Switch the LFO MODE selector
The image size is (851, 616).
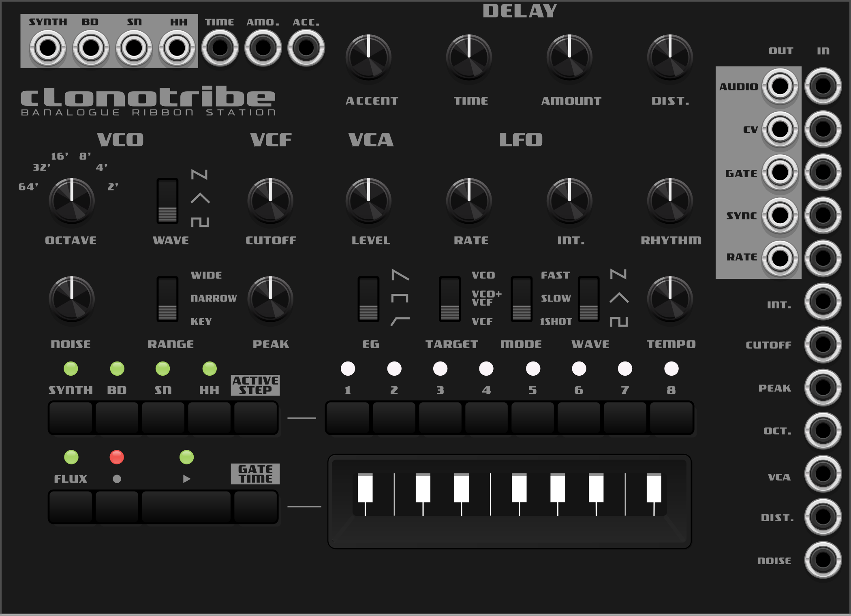[x=522, y=299]
